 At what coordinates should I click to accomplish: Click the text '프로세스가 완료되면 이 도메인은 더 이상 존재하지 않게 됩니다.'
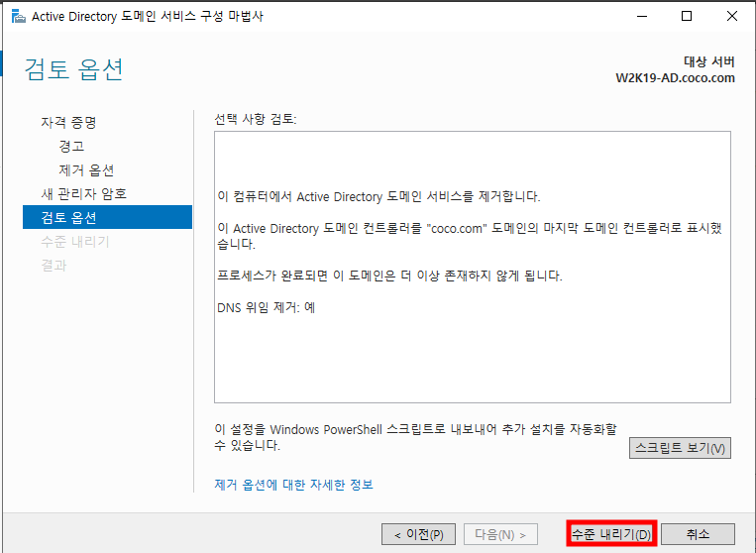click(x=389, y=276)
